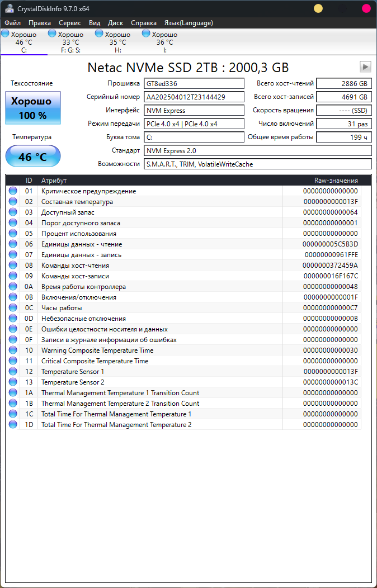Click status orb for Команды хост-чтения row
Image resolution: width=377 pixels, height=588 pixels.
coord(13,265)
